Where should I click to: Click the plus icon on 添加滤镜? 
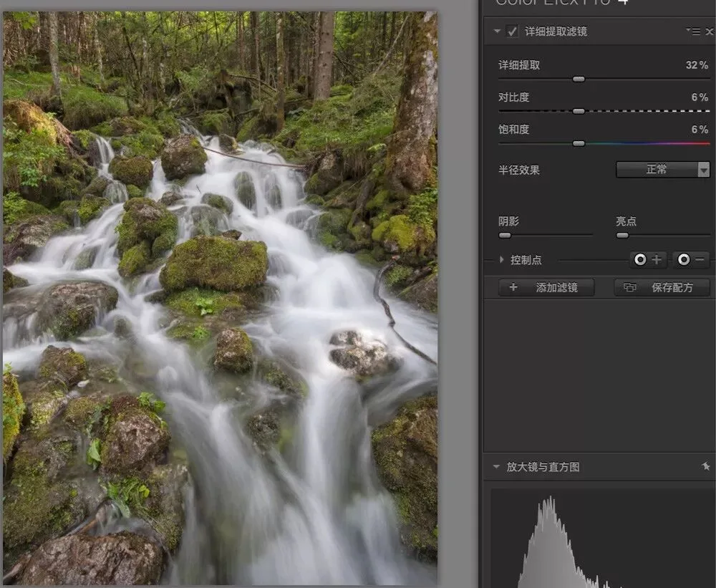point(513,287)
